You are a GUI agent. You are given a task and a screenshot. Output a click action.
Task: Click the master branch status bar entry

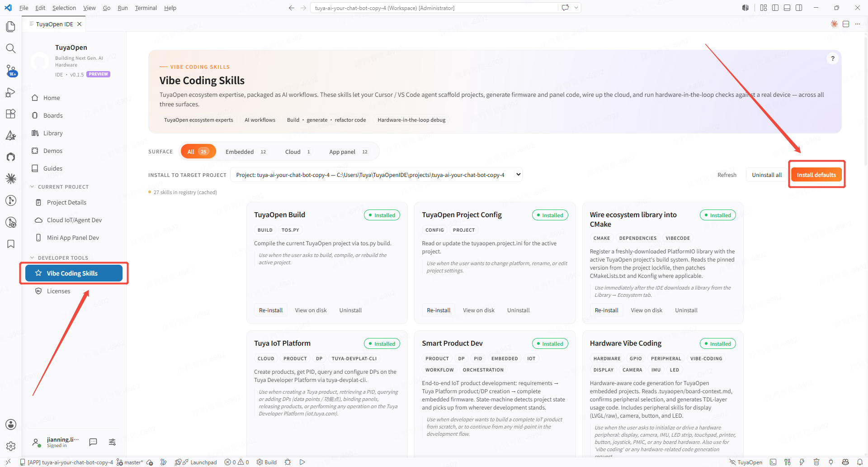click(x=130, y=462)
